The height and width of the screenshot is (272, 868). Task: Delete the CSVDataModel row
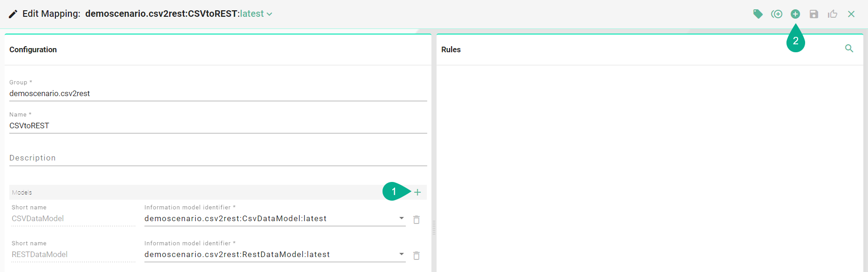(x=417, y=219)
